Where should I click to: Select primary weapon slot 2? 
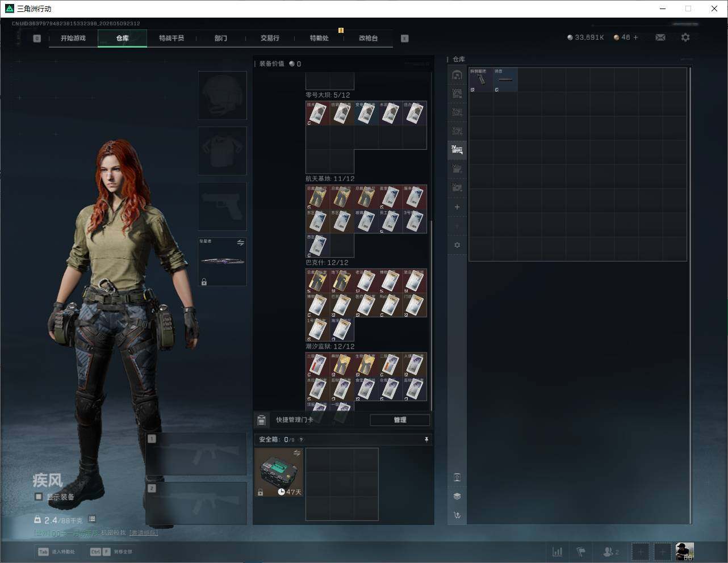click(x=196, y=503)
